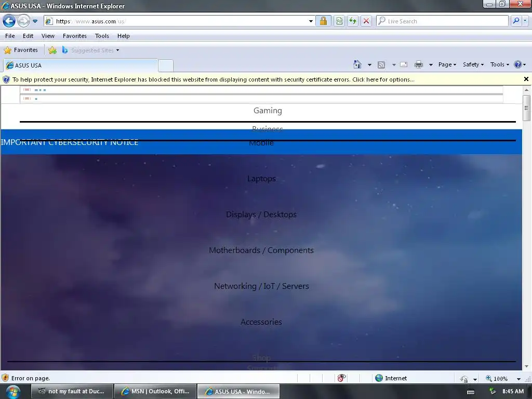Expand the Print dropdown arrow
532x399 pixels.
point(431,64)
